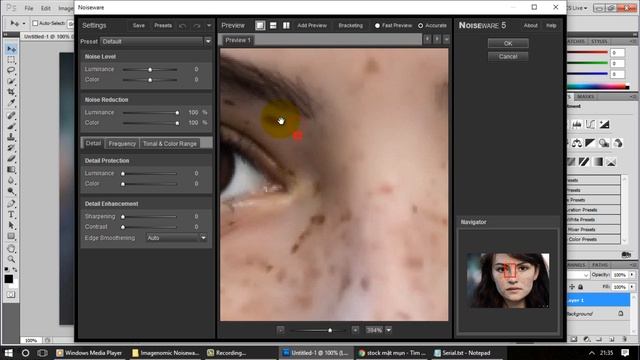Switch to Frequency tab
640x360 pixels.
click(122, 144)
